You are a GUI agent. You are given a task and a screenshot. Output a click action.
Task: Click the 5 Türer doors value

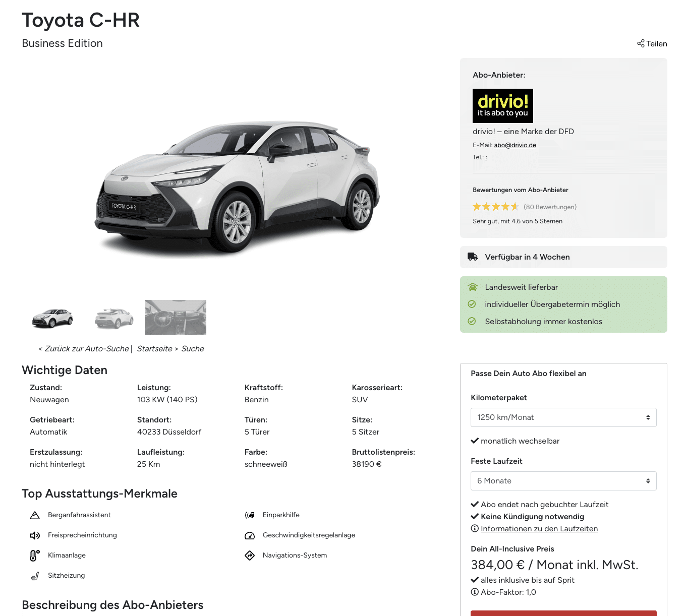[x=257, y=432]
